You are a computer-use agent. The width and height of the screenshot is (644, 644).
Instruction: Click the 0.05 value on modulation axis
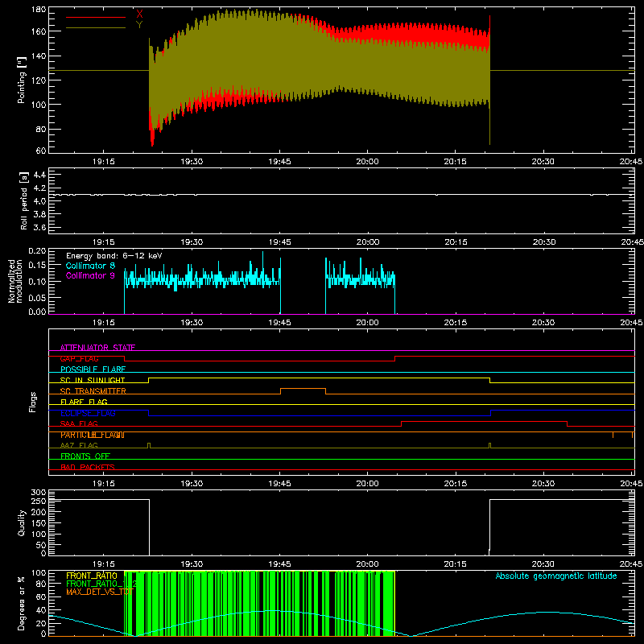point(37,297)
